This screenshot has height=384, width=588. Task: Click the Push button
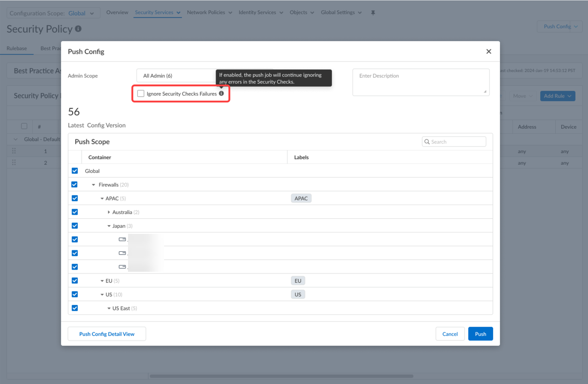[480, 334]
